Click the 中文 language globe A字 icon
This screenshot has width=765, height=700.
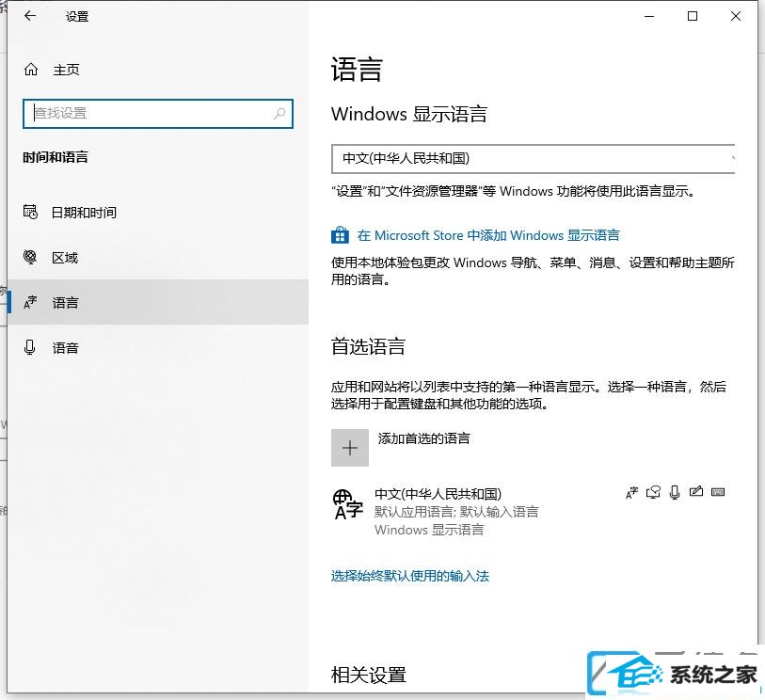click(348, 505)
